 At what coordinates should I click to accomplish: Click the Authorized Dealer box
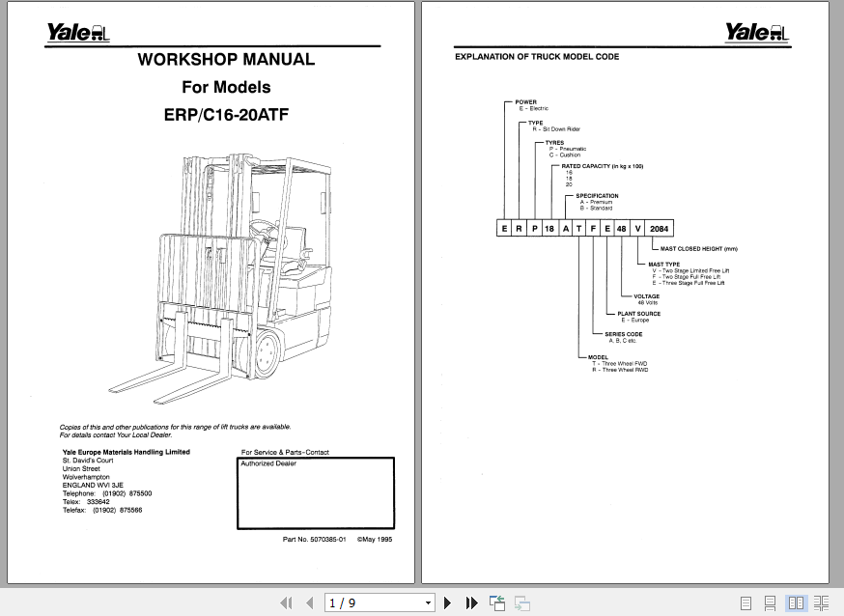[316, 493]
